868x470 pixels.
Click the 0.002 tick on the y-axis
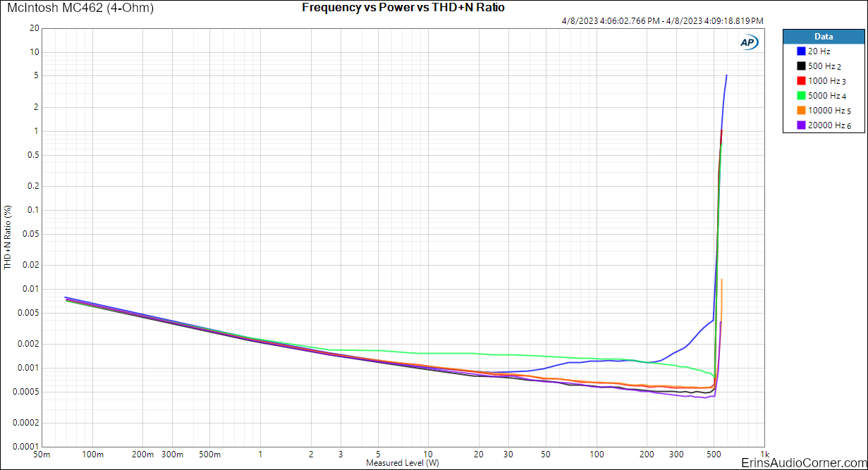tap(29, 344)
